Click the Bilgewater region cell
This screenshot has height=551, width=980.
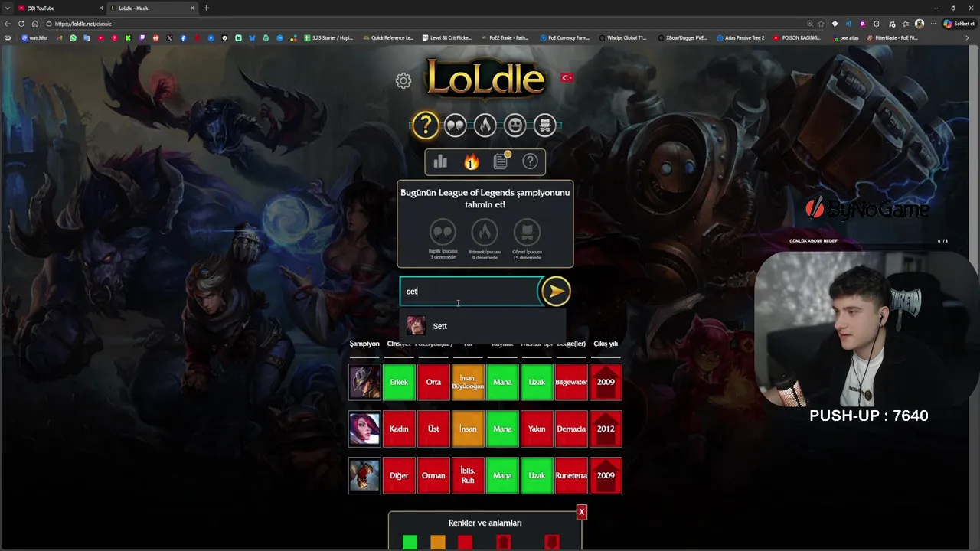pos(571,382)
